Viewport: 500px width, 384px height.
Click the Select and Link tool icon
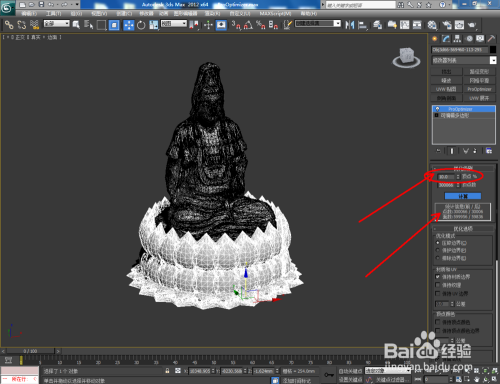(x=9, y=25)
